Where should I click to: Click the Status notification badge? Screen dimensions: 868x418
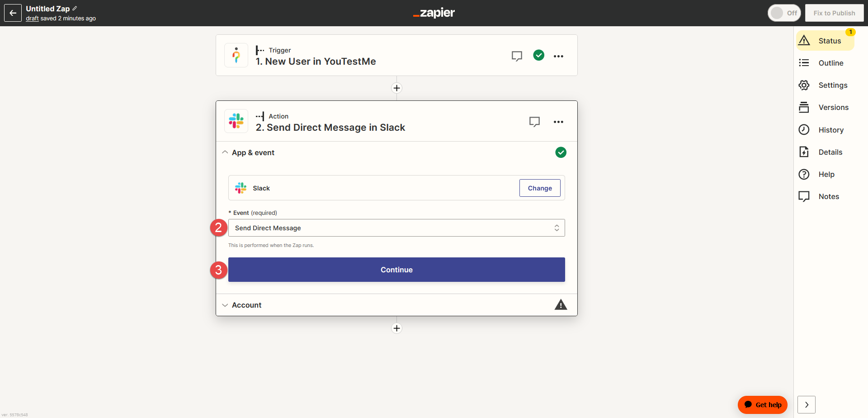click(850, 32)
